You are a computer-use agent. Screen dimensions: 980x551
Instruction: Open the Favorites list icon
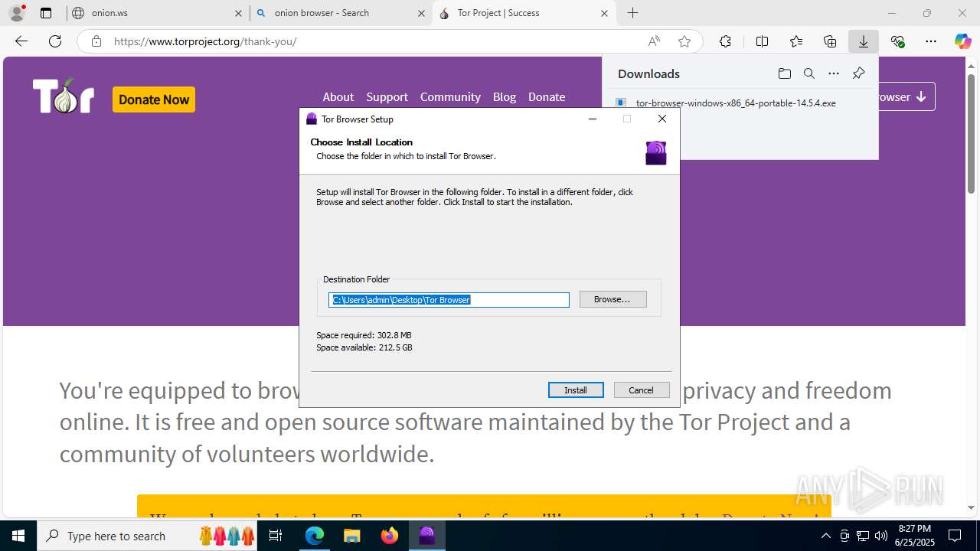pos(796,41)
